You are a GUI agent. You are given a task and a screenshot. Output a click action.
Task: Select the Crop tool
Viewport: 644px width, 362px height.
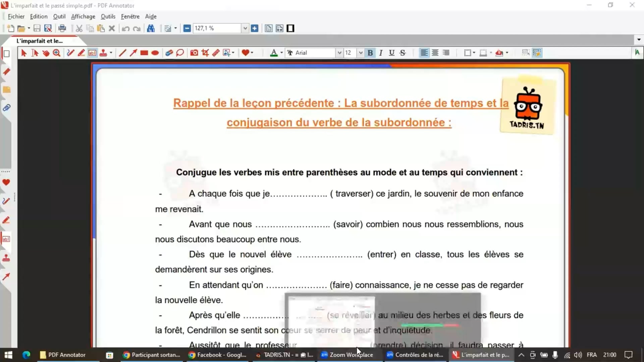point(205,53)
